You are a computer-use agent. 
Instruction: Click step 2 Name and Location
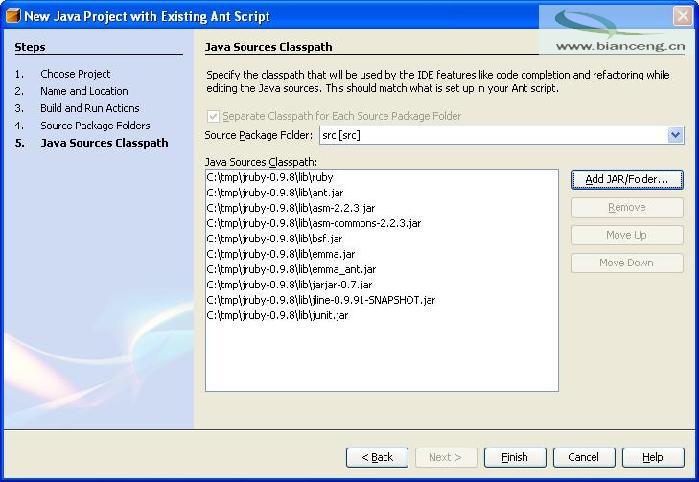tap(84, 91)
